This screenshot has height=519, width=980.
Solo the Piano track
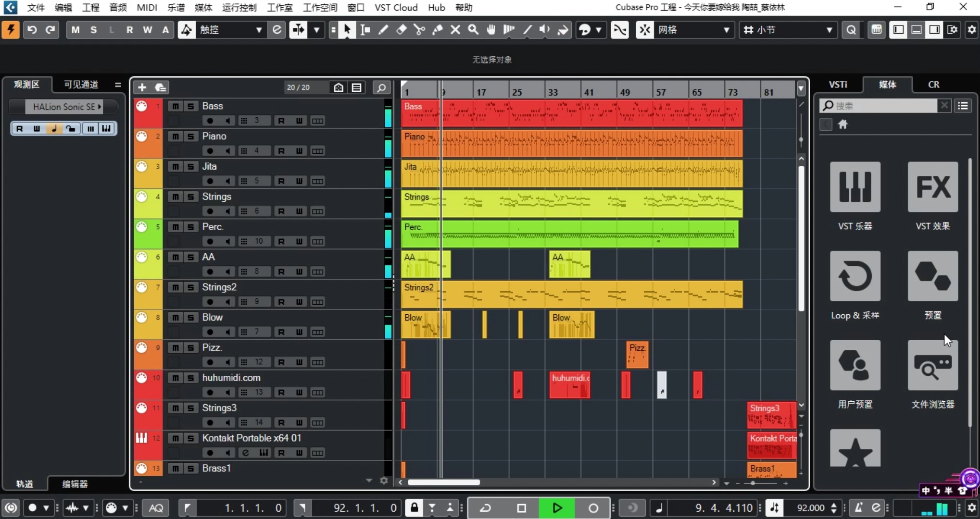coord(191,136)
